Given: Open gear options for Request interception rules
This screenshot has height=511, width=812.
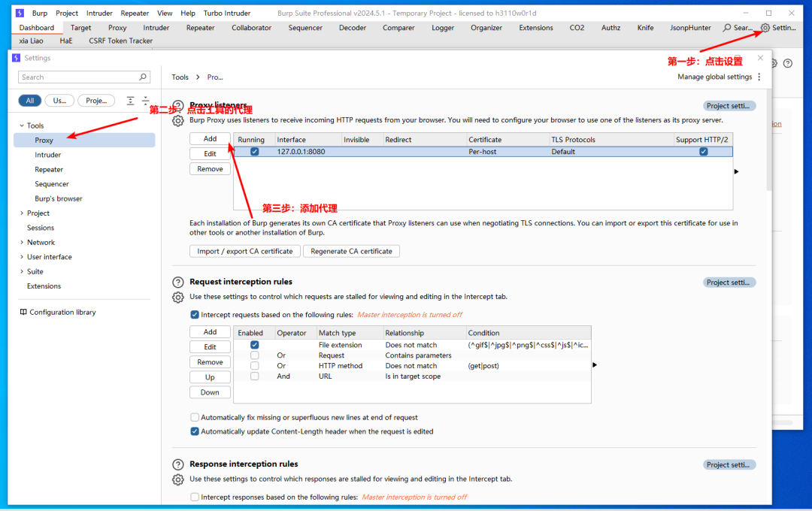Looking at the screenshot, I should 177,297.
